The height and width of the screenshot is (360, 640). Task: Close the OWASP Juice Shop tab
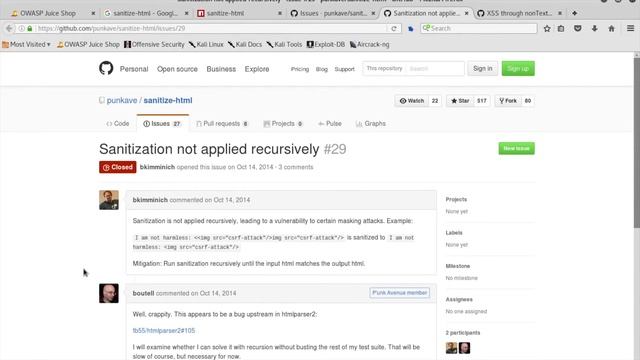(93, 13)
